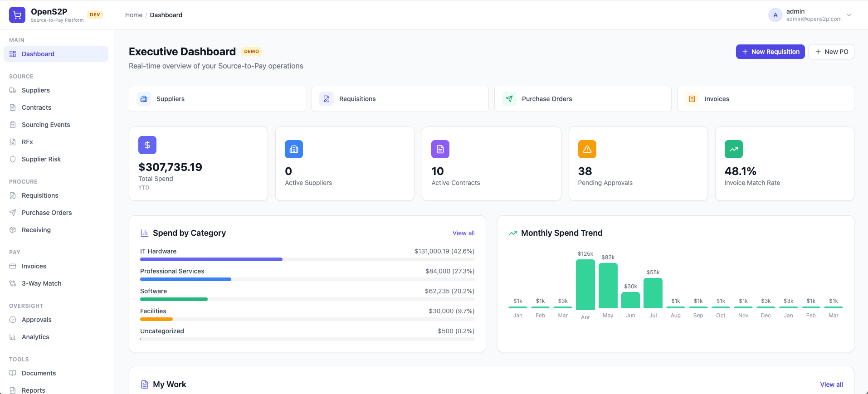Viewport: 868px width, 394px height.
Task: Click the Active Contracts document icon
Action: tap(440, 149)
